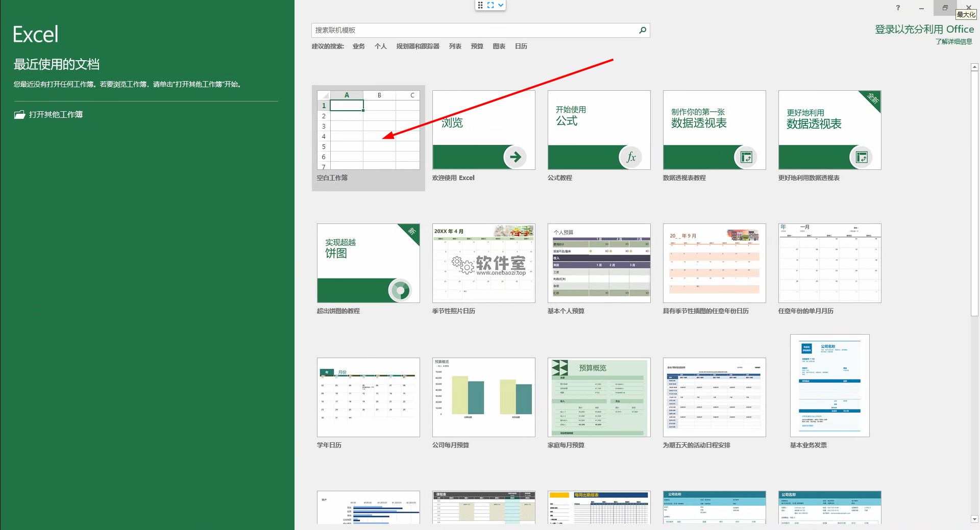This screenshot has height=530, width=980.
Task: Open the folder icon for other workbooks
Action: click(19, 114)
